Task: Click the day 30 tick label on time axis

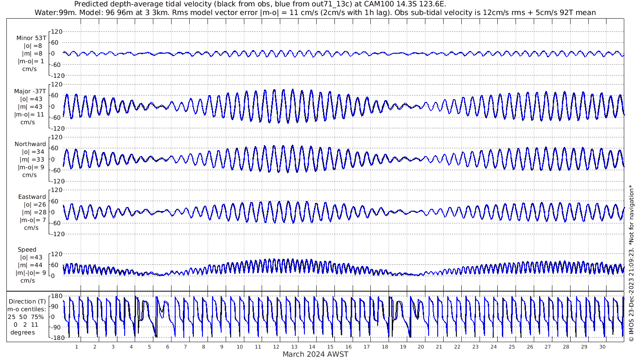Action: tap(602, 347)
